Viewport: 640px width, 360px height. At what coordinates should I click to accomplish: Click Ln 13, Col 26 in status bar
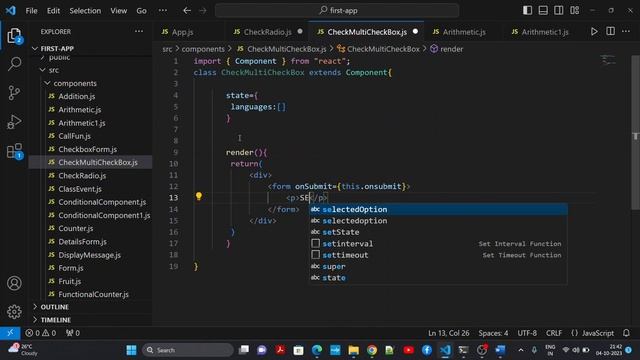[449, 333]
